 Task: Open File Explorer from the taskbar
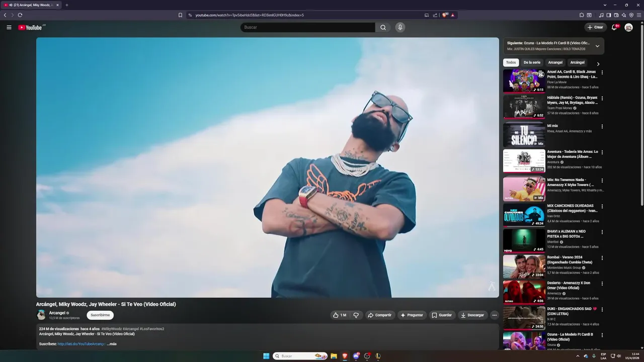[x=334, y=356]
